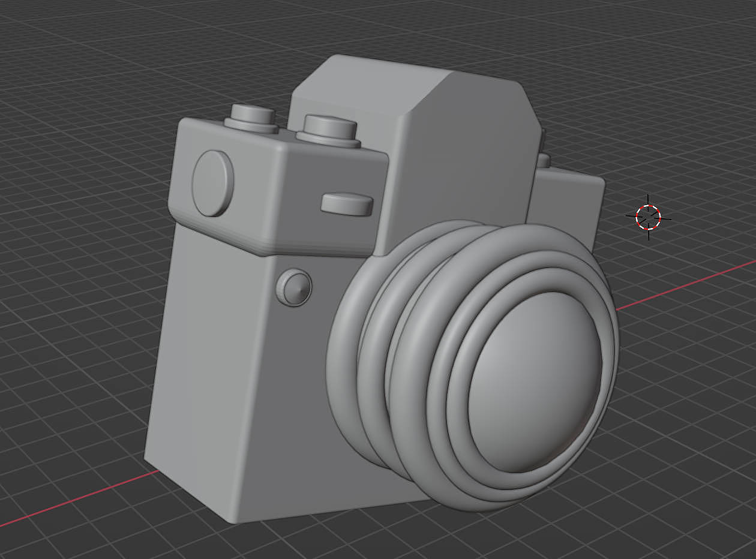This screenshot has height=559, width=756.
Task: Select the right dial near the prism housing
Action: 328,131
